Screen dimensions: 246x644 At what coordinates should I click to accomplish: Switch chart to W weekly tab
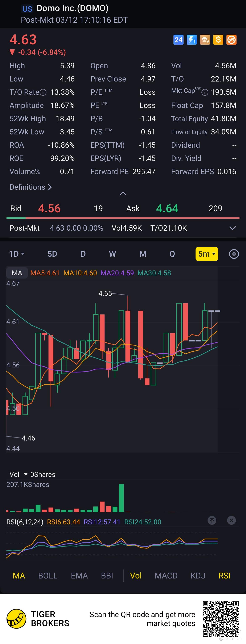112,254
